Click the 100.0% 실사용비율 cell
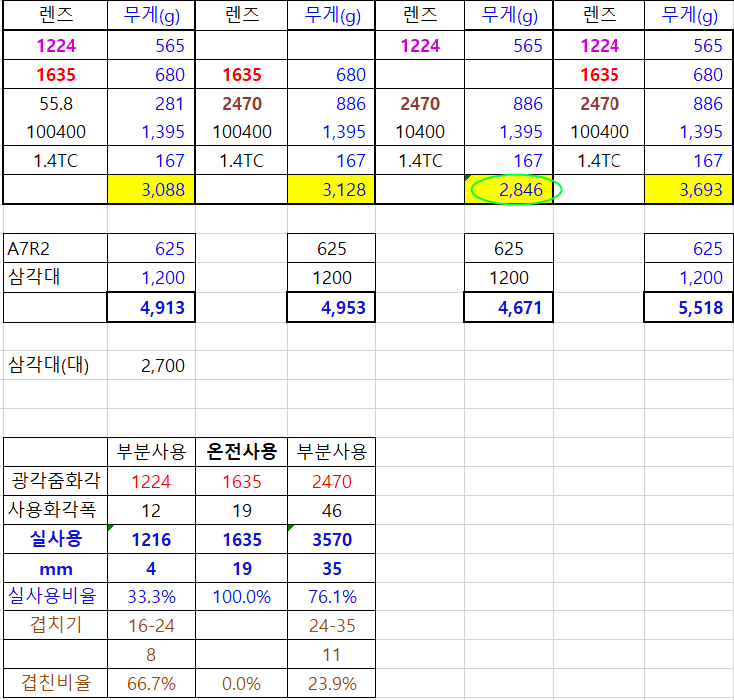 tap(242, 597)
